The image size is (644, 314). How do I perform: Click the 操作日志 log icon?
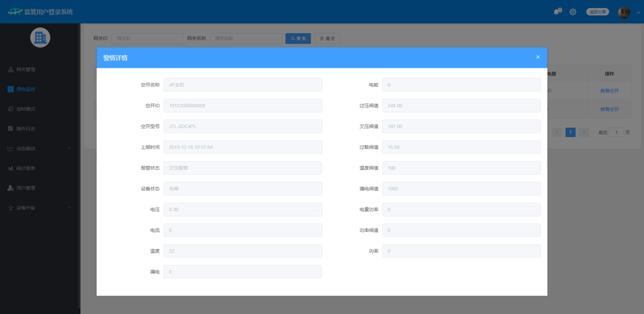coord(10,129)
